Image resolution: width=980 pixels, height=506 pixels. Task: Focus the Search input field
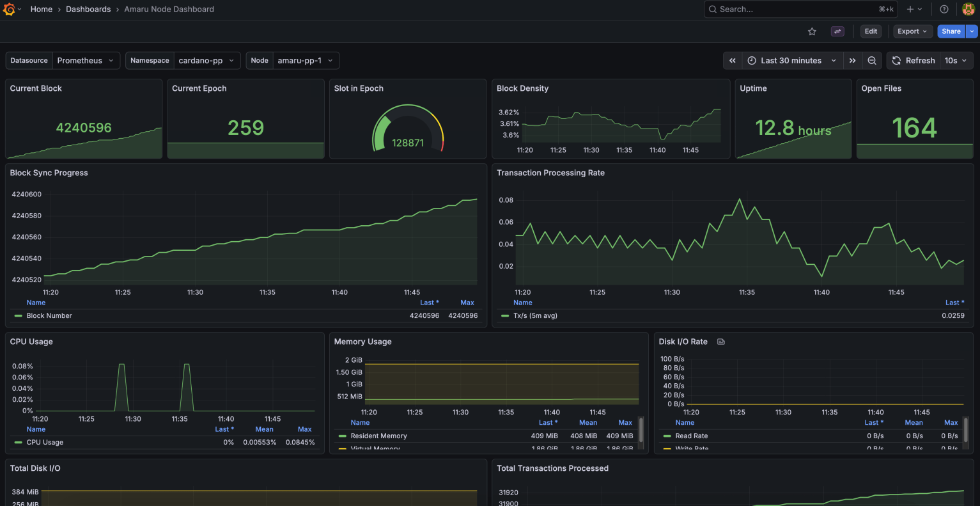coord(800,9)
